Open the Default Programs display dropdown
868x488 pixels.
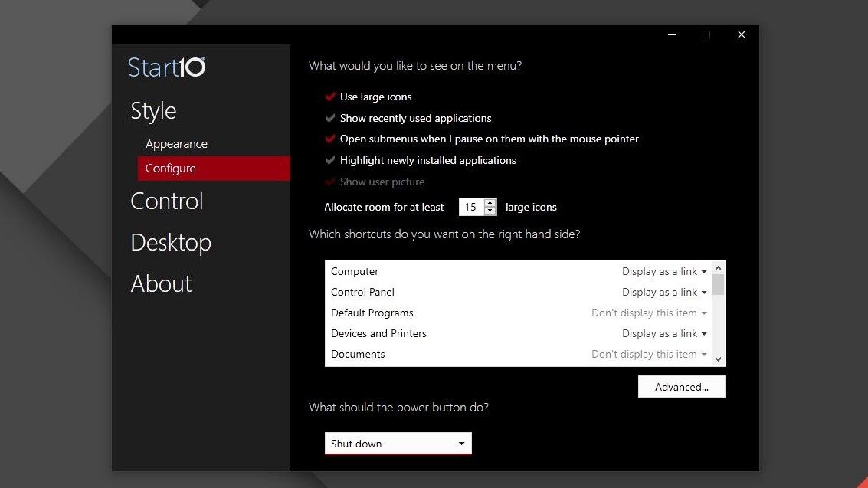[x=649, y=313]
